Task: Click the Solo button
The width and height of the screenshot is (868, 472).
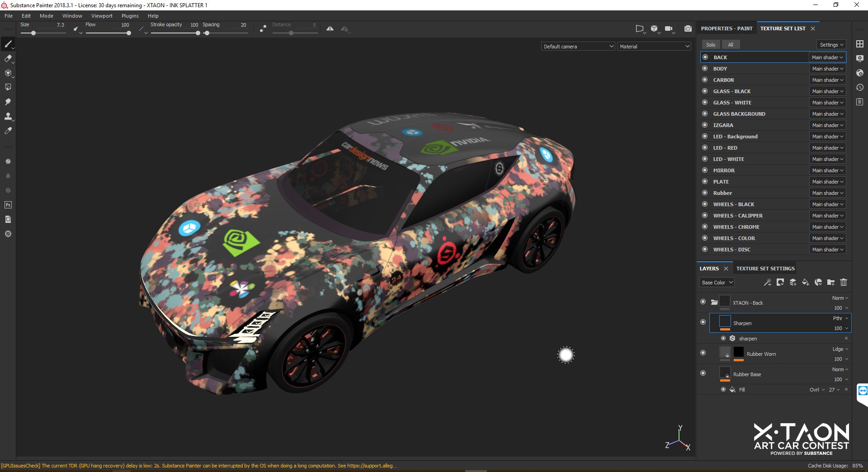Action: click(711, 45)
